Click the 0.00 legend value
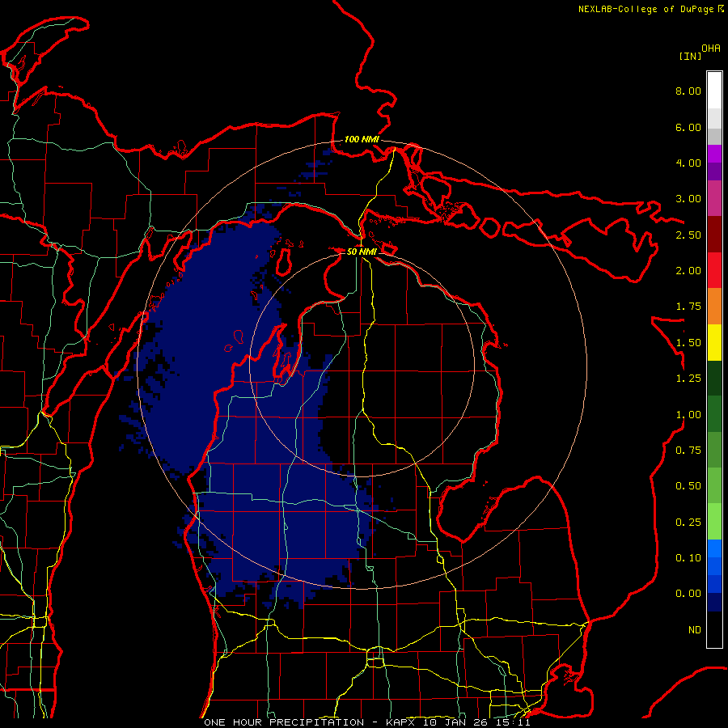This screenshot has width=728, height=728. coord(688,594)
